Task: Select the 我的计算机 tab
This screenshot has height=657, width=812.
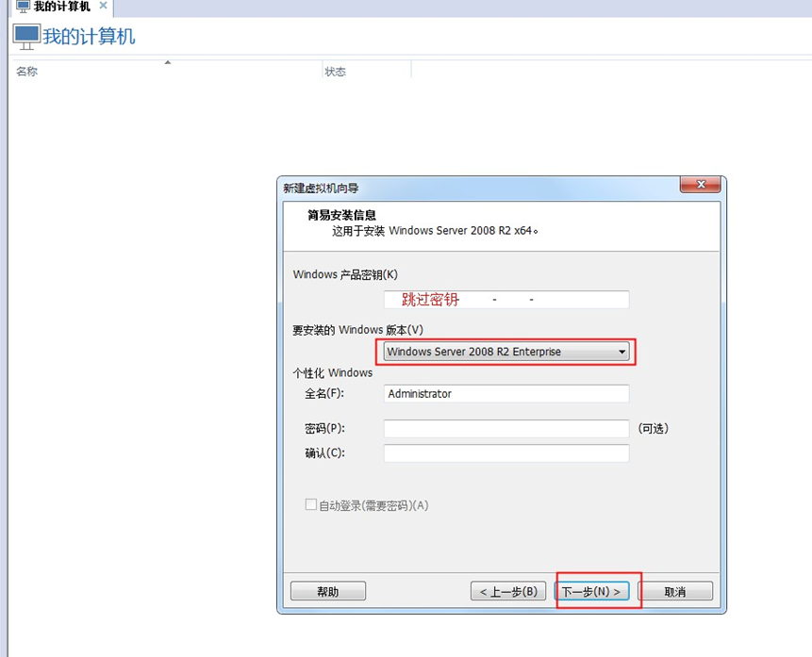Action: tap(61, 7)
